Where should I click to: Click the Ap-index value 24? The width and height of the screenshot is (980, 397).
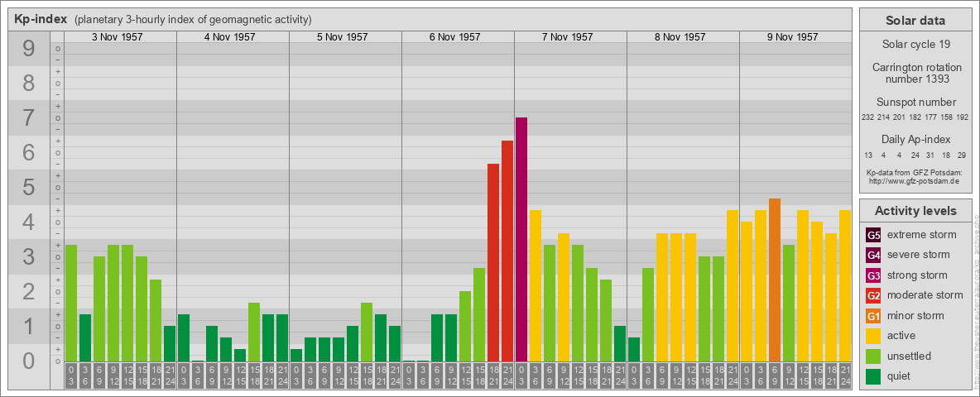[915, 155]
